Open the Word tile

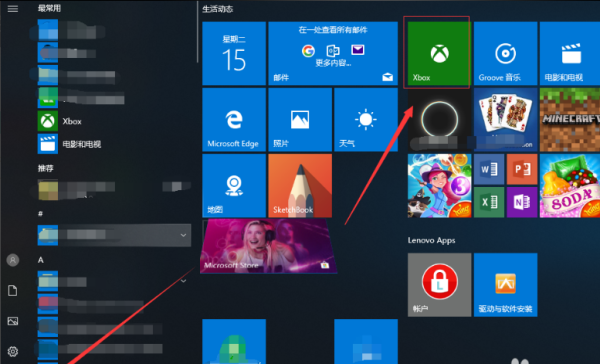(x=489, y=169)
